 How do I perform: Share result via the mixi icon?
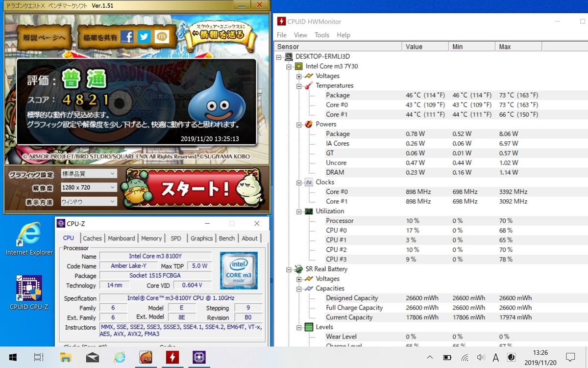coord(161,37)
